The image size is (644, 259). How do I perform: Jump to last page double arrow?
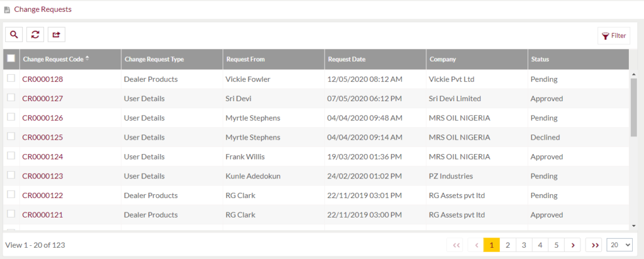pos(594,245)
